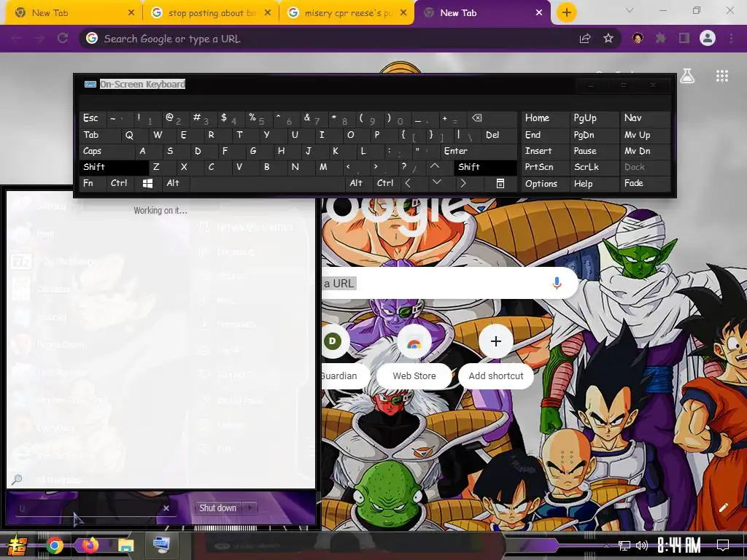The image size is (747, 560).
Task: Open the Chrome three-dot menu
Action: point(731,39)
